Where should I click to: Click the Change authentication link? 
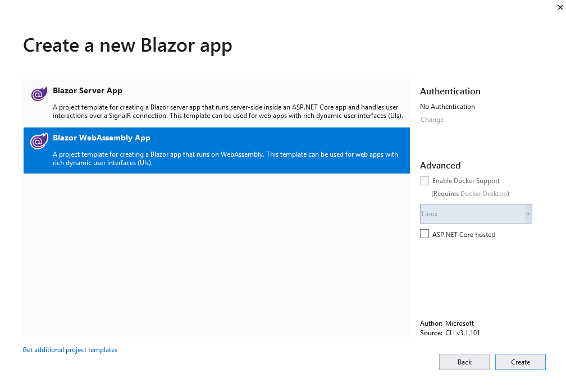pyautogui.click(x=432, y=120)
